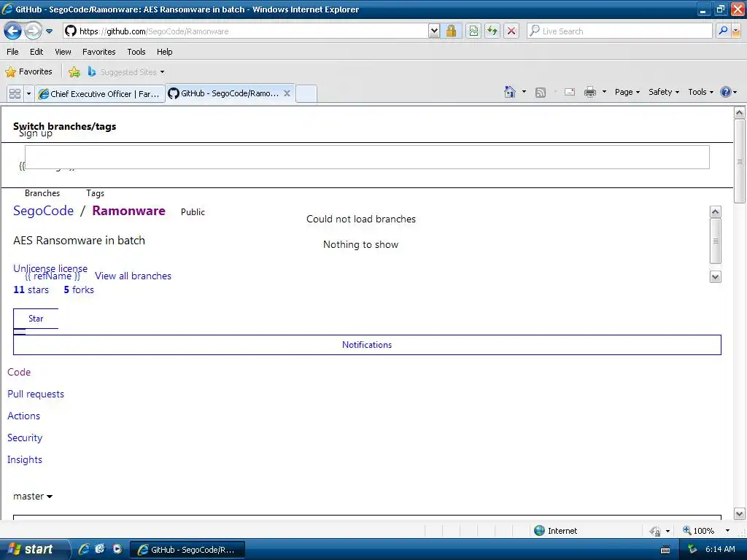747x560 pixels.
Task: Click the inner branch list scroll down arrow
Action: pos(715,276)
